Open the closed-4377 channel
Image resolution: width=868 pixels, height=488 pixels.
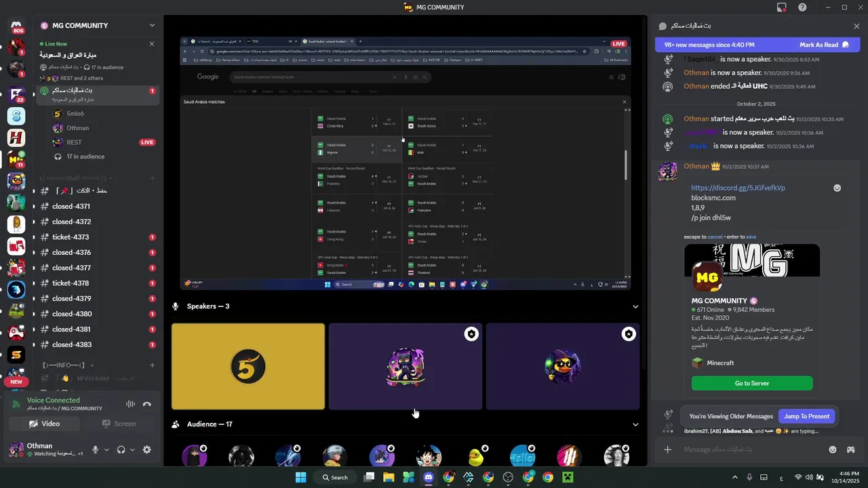pyautogui.click(x=99, y=268)
